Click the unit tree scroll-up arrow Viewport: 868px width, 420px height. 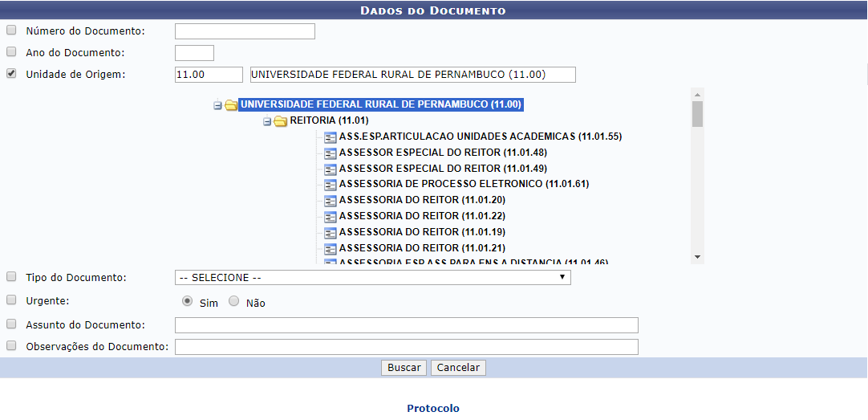pyautogui.click(x=697, y=94)
